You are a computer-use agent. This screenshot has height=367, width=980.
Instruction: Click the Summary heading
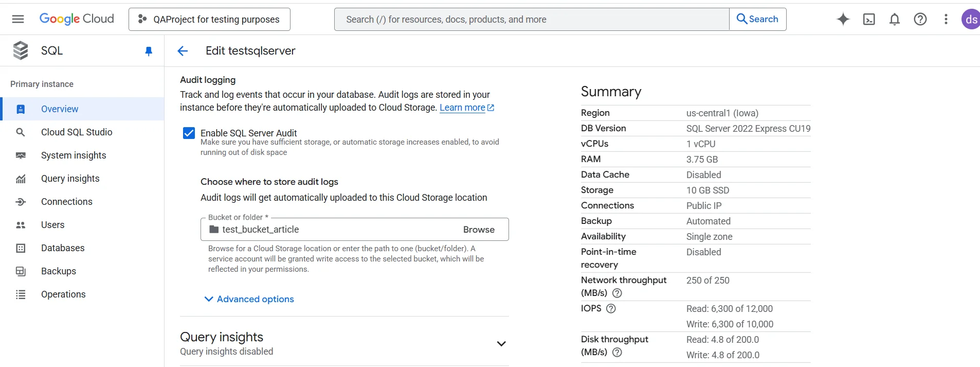pos(611,92)
